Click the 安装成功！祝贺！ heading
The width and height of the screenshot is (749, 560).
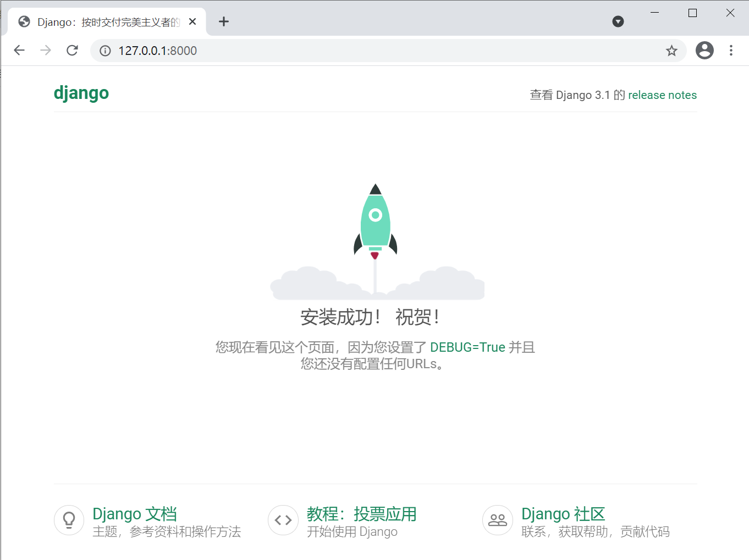(x=370, y=317)
